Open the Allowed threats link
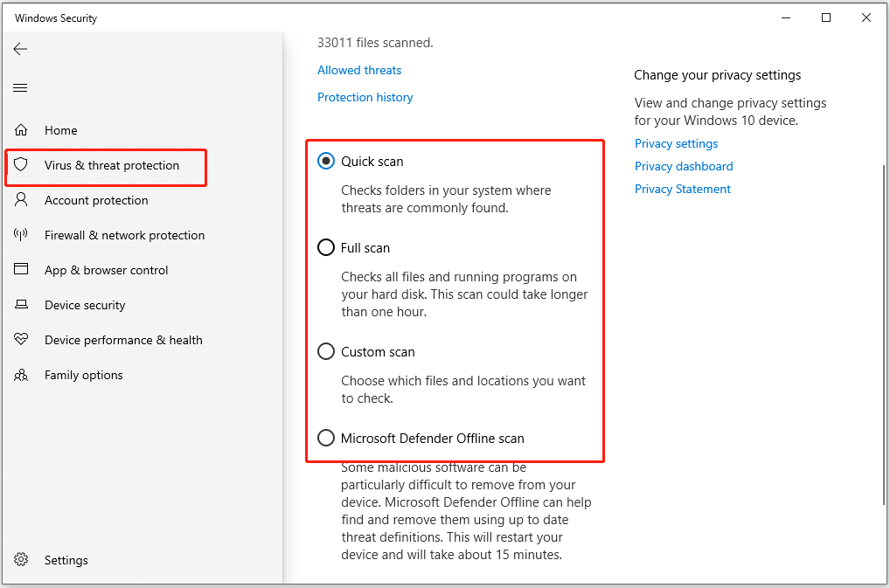This screenshot has width=890, height=588. 359,70
